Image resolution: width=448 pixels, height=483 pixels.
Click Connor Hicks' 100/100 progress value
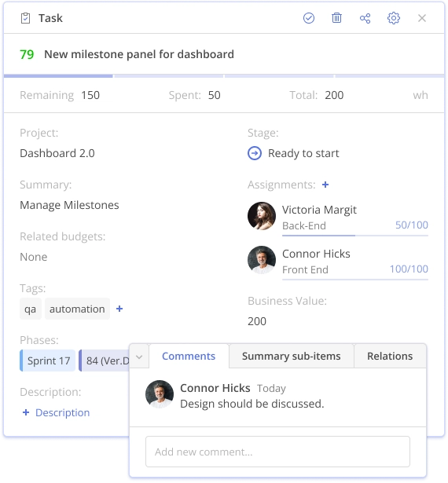pos(409,269)
